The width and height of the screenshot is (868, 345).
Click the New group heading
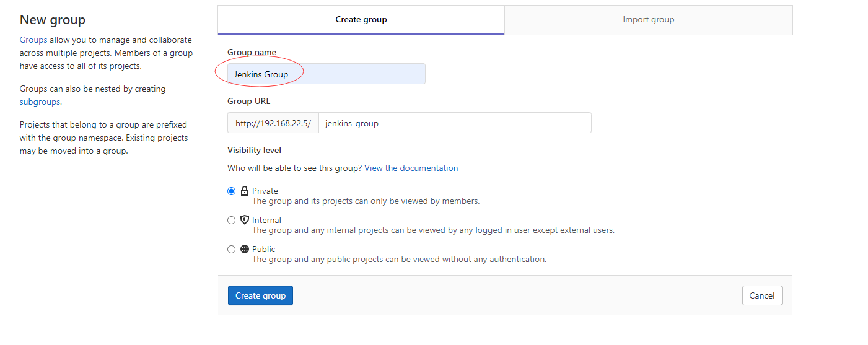(x=53, y=20)
